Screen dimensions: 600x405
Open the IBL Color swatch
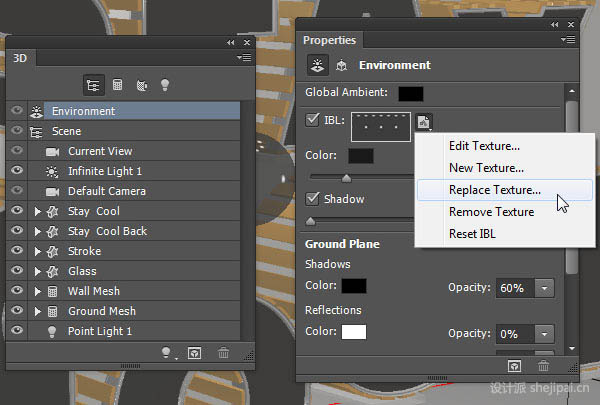(361, 156)
